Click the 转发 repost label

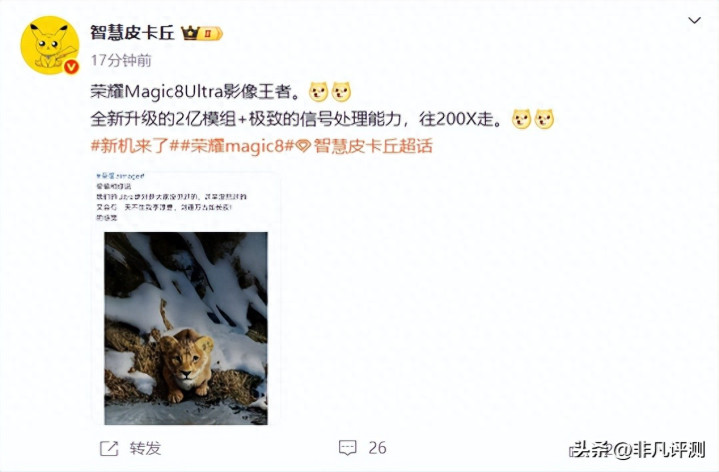145,448
